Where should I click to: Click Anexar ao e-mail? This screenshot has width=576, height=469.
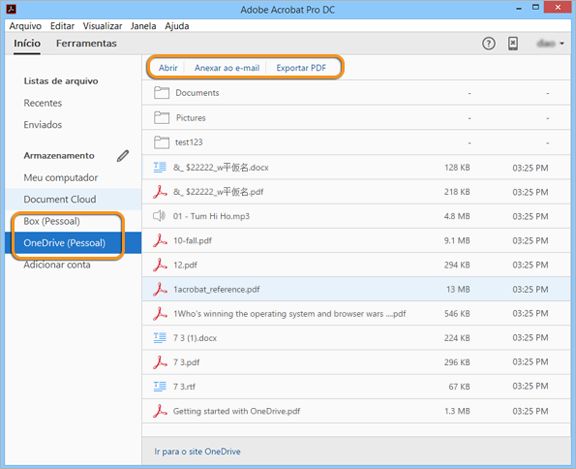[x=227, y=68]
